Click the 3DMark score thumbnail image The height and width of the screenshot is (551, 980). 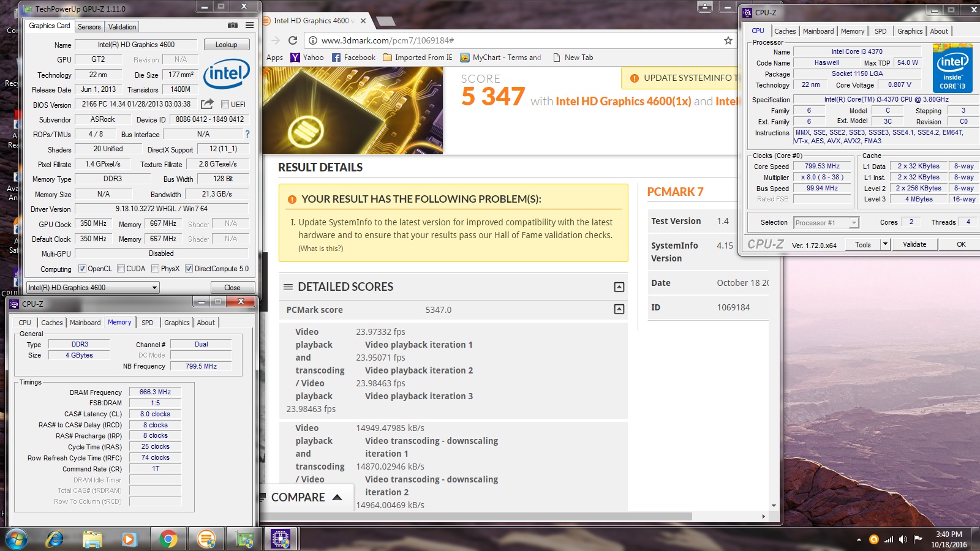tap(353, 110)
